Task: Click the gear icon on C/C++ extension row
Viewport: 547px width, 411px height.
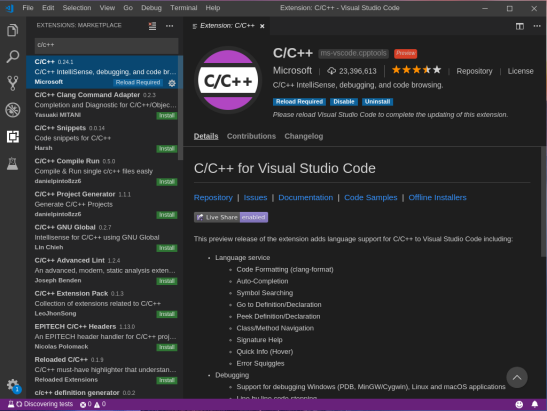Action: pos(172,83)
